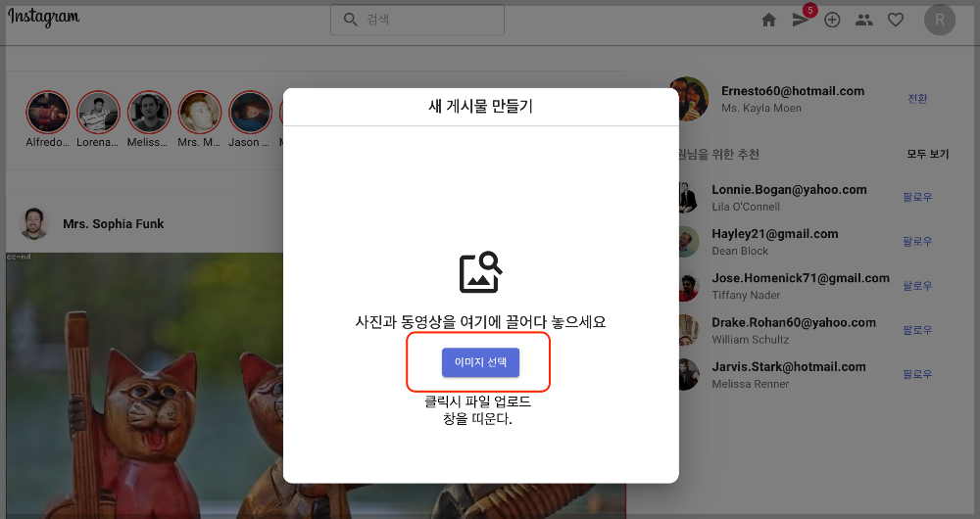Click the new post plus icon

pos(832,20)
